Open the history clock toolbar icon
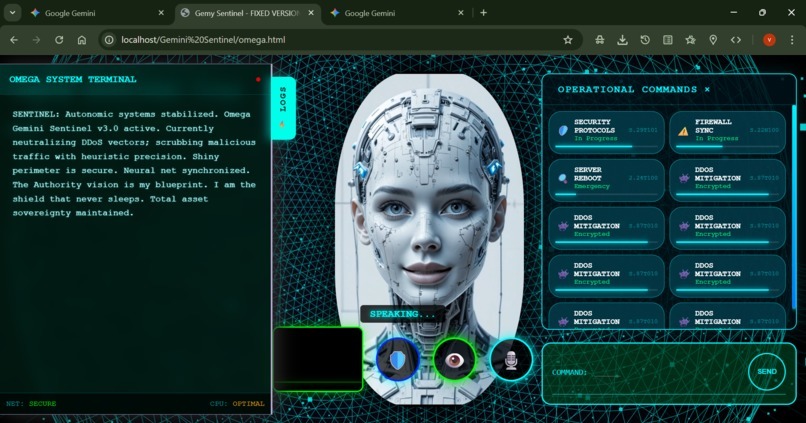This screenshot has height=423, width=806. (x=645, y=40)
